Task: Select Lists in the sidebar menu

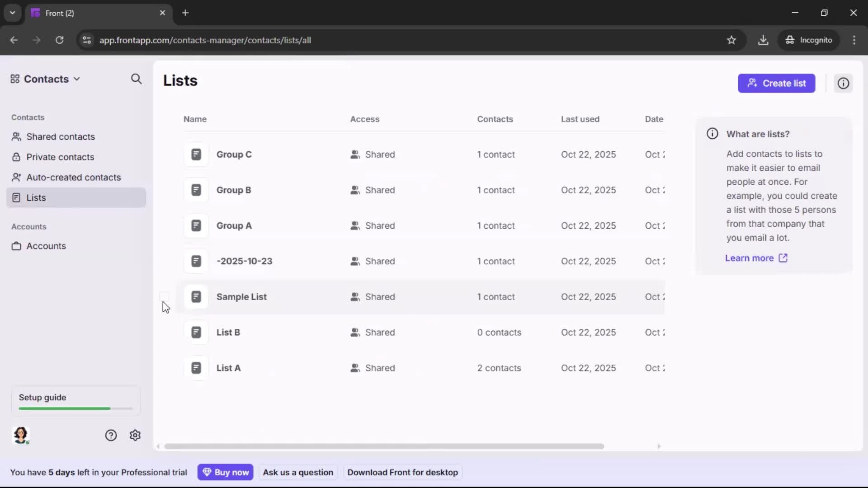Action: point(36,197)
